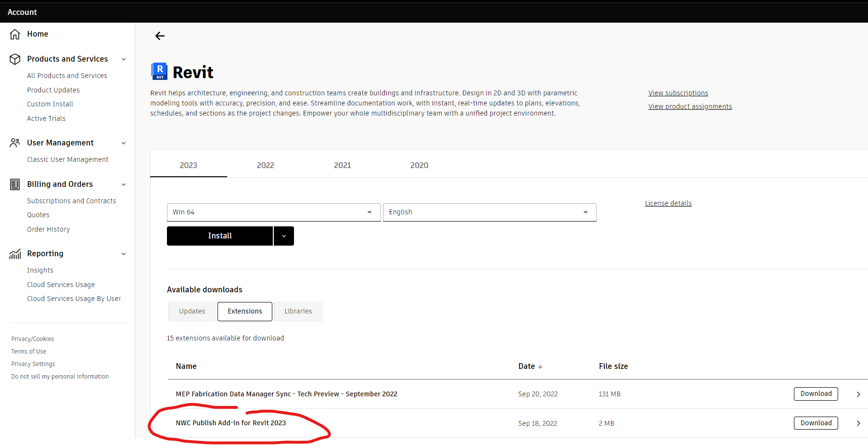This screenshot has height=445, width=868.
Task: Expand the Install button dropdown arrow
Action: [283, 236]
